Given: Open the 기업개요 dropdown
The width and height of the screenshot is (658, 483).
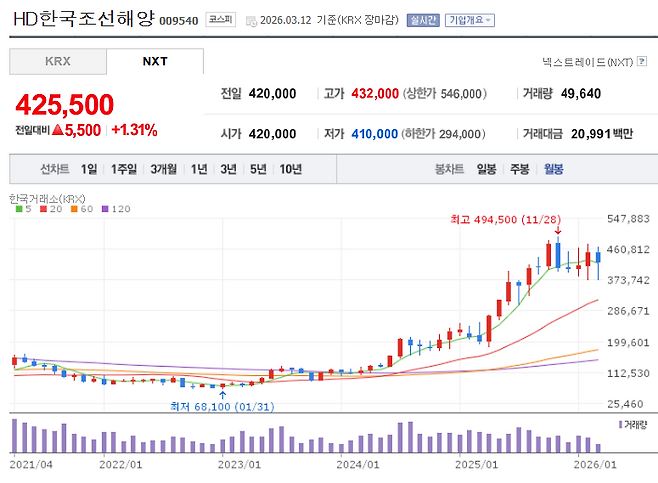Looking at the screenshot, I should [468, 19].
